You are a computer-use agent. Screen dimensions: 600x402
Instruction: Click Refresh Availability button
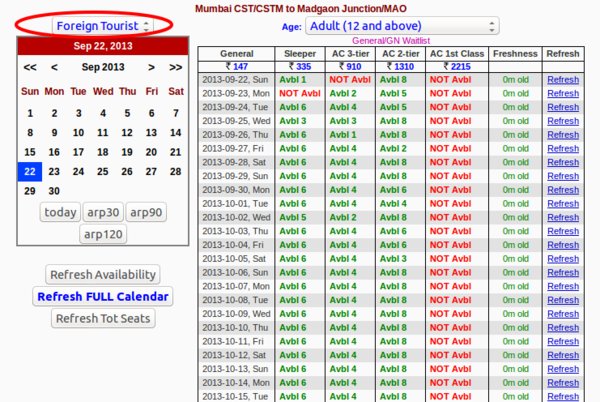[x=103, y=275]
